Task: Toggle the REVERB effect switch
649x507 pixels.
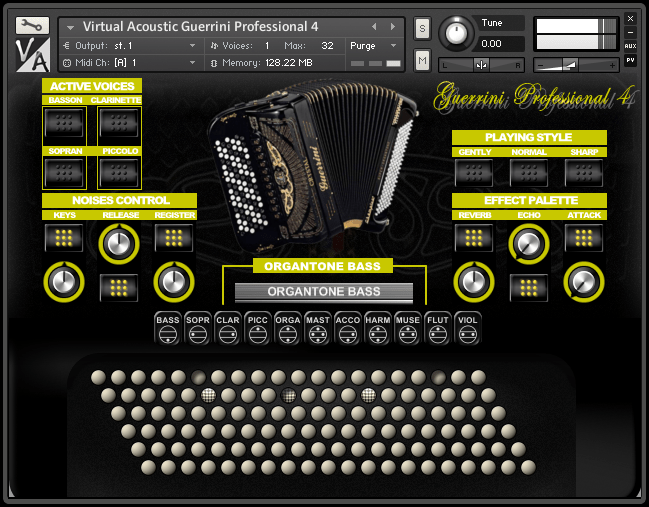Action: pyautogui.click(x=474, y=238)
